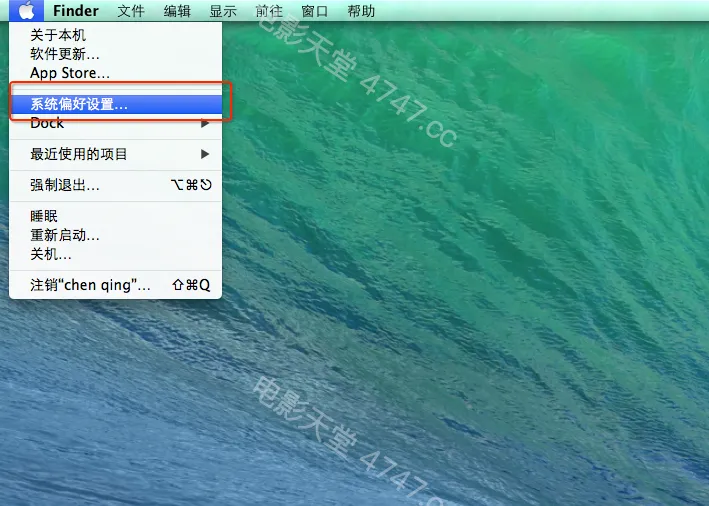Open the 文件 menu in the menu bar

coord(130,11)
